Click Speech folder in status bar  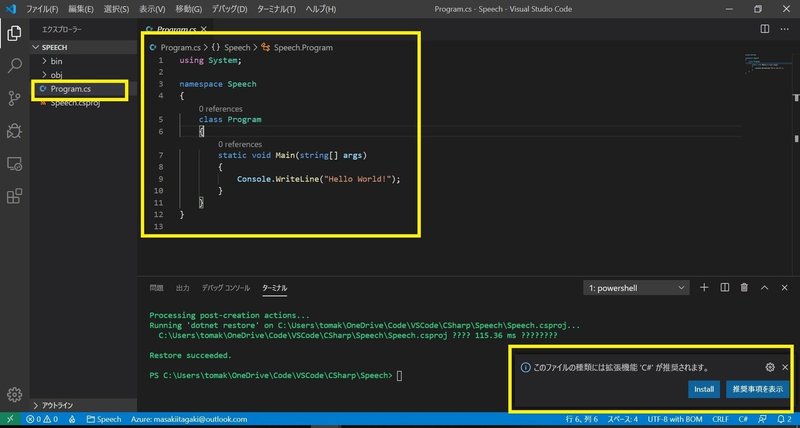coord(104,419)
